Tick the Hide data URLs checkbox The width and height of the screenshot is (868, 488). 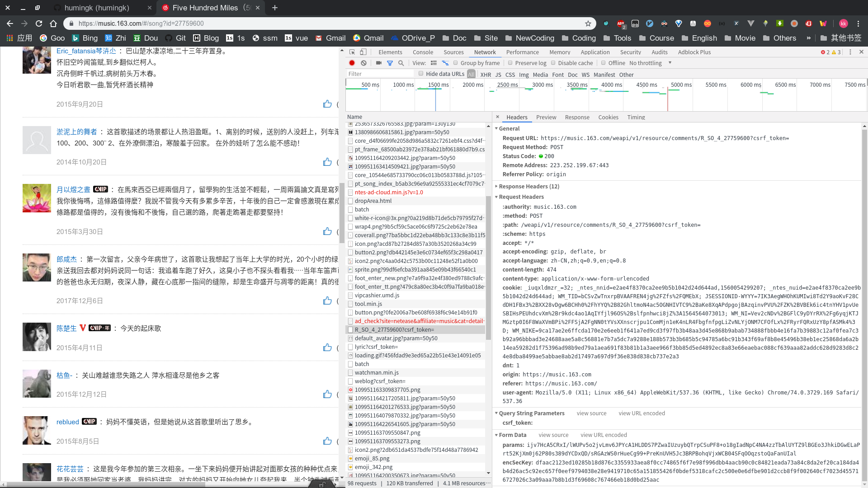click(421, 74)
